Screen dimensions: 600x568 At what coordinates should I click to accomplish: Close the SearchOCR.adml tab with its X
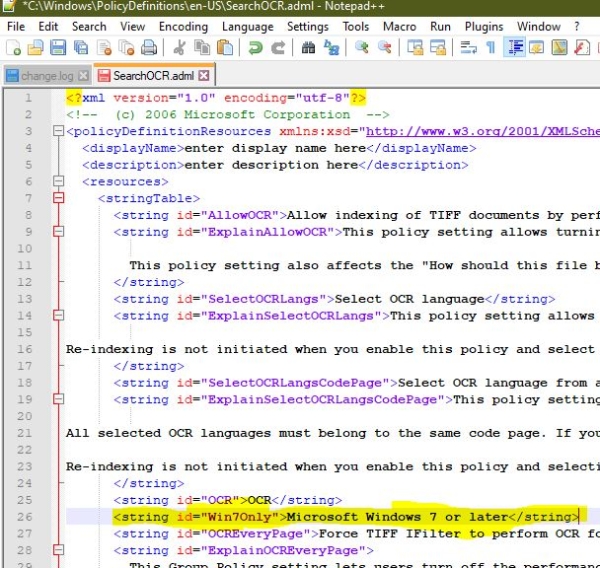(204, 75)
